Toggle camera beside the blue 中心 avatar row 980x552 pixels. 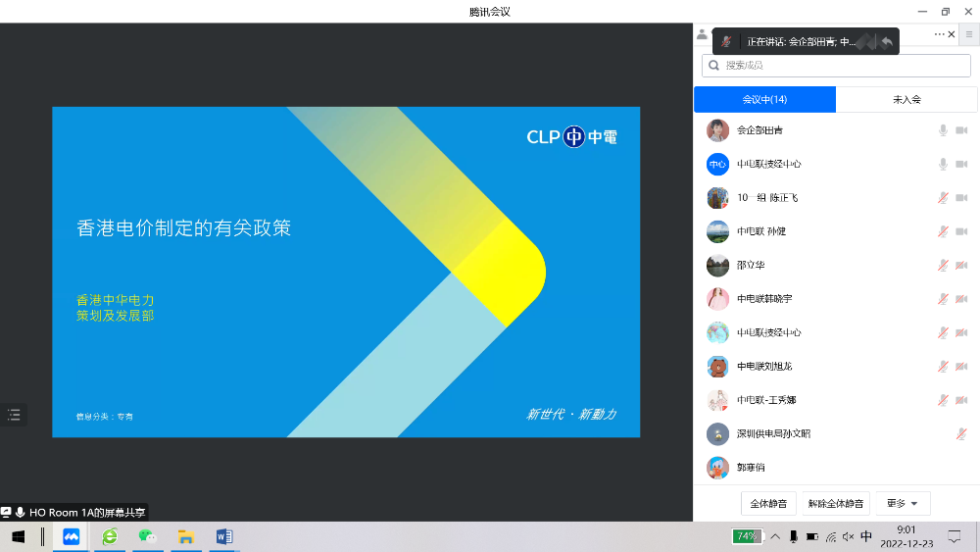[x=961, y=164]
